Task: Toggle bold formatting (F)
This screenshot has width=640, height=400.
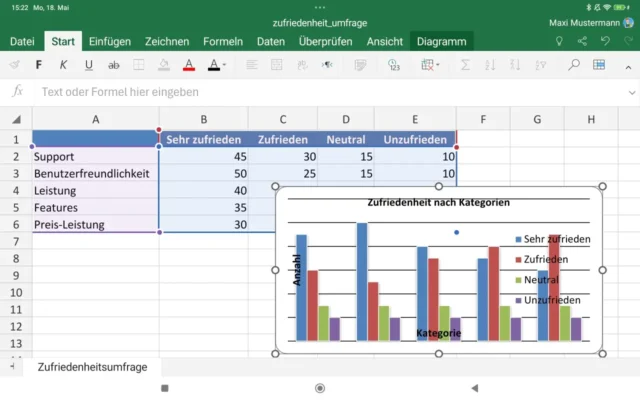Action: [x=39, y=65]
